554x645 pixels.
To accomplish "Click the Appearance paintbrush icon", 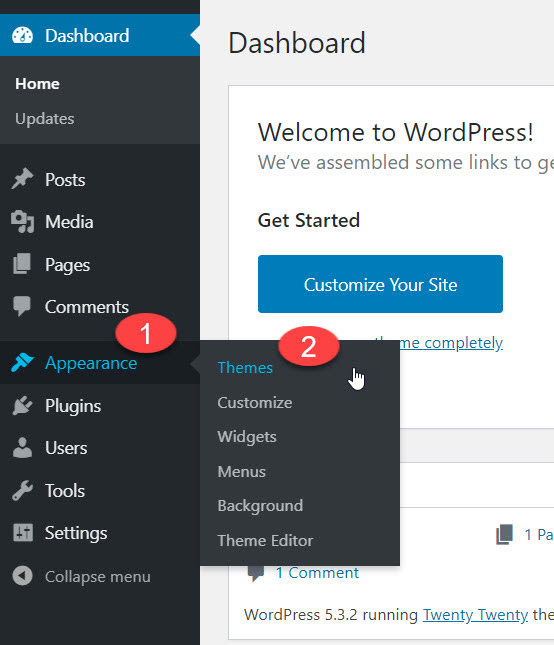I will pos(22,362).
